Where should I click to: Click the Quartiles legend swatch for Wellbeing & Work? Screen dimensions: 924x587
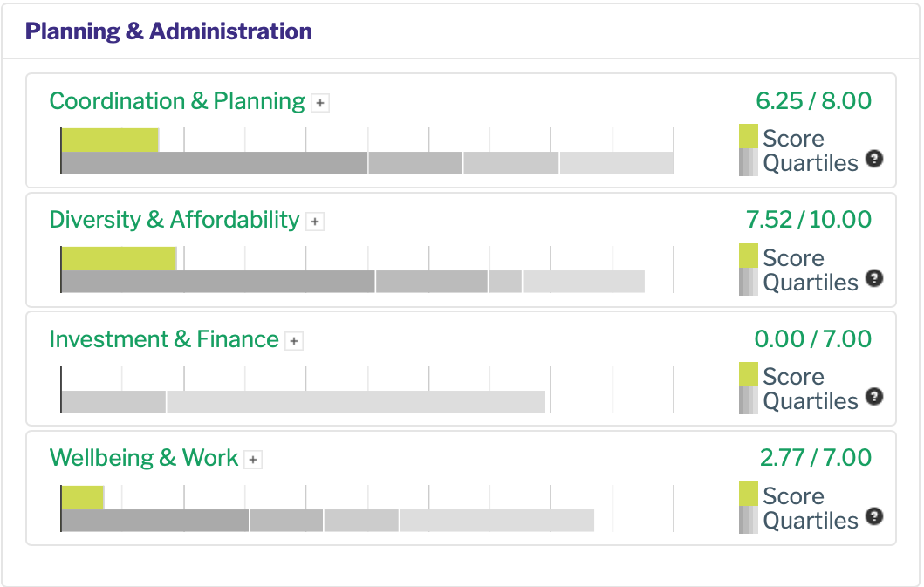(x=746, y=519)
